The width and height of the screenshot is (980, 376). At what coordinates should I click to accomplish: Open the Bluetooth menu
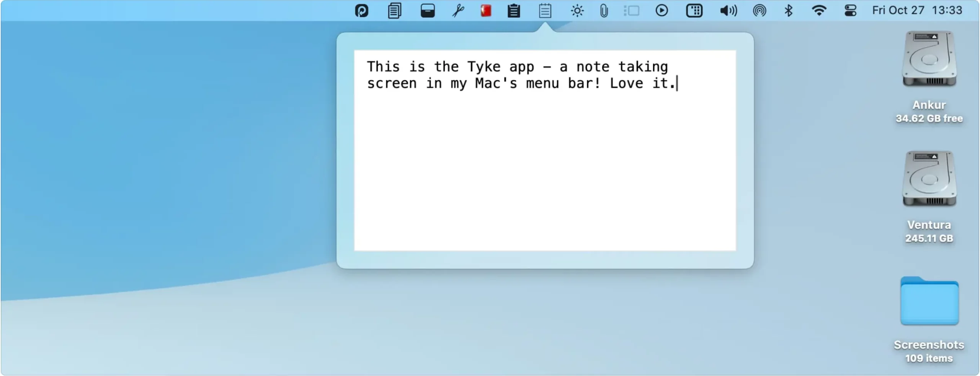click(x=788, y=11)
